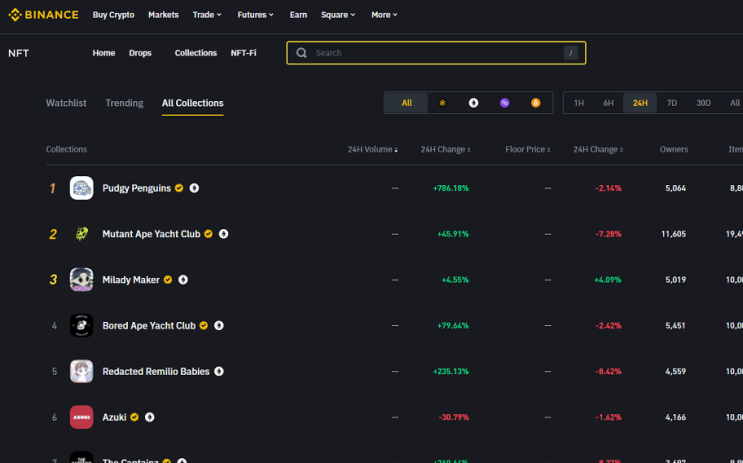Screen dimensions: 743x463
Task: Click verified badge next to Azuki
Action: tap(134, 417)
